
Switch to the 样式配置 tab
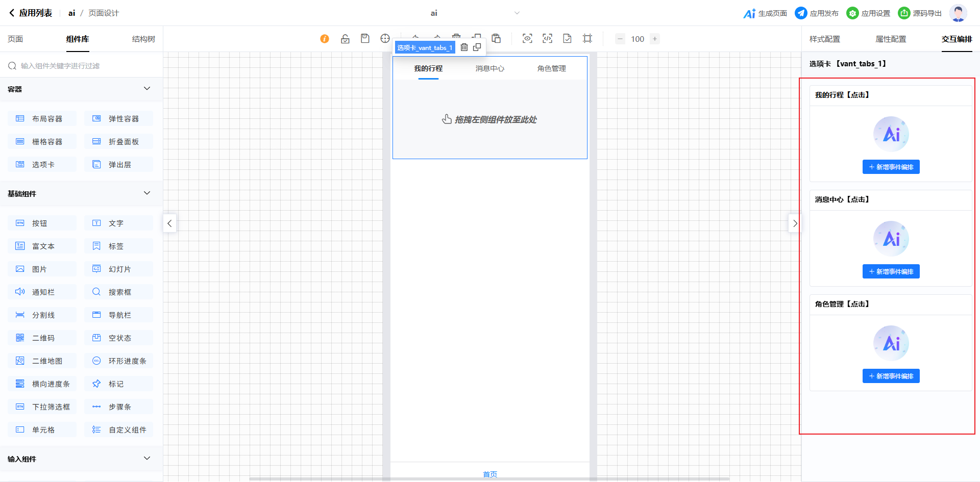point(824,39)
